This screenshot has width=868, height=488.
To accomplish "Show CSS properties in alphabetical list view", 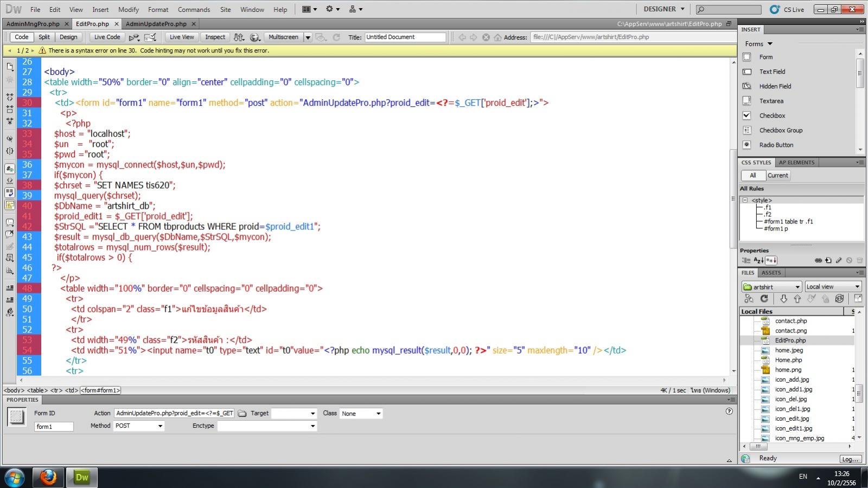I will tap(758, 260).
